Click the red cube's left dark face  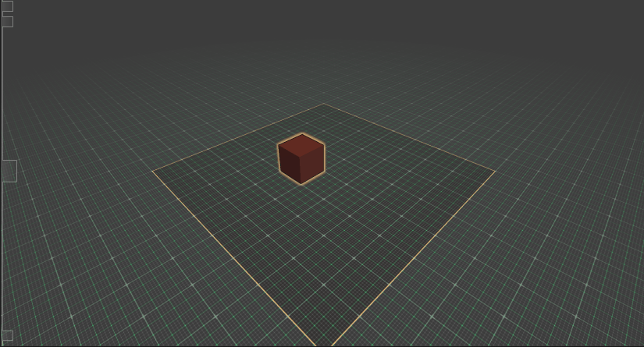290,162
